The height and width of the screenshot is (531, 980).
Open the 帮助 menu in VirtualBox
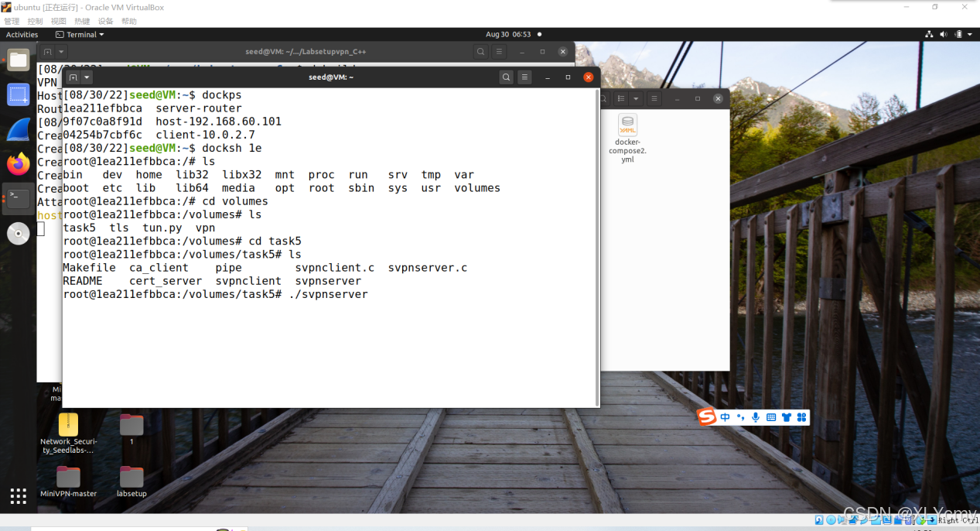pyautogui.click(x=129, y=22)
